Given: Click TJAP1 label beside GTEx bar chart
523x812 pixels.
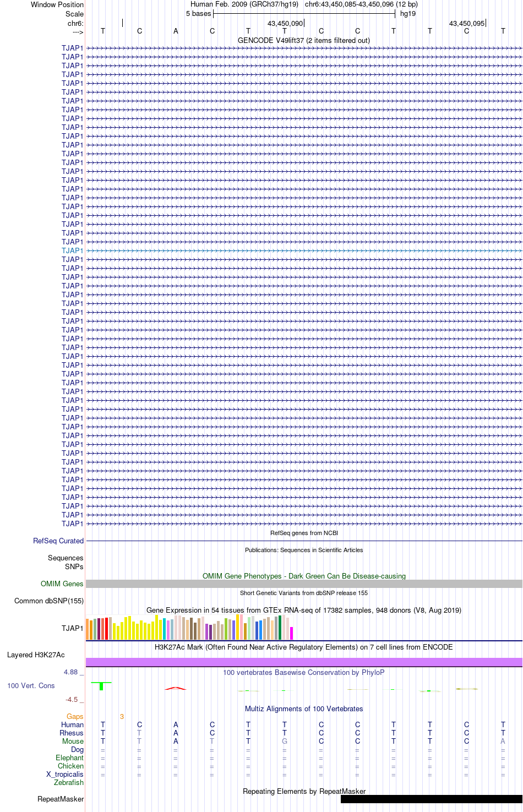Looking at the screenshot, I should (73, 628).
